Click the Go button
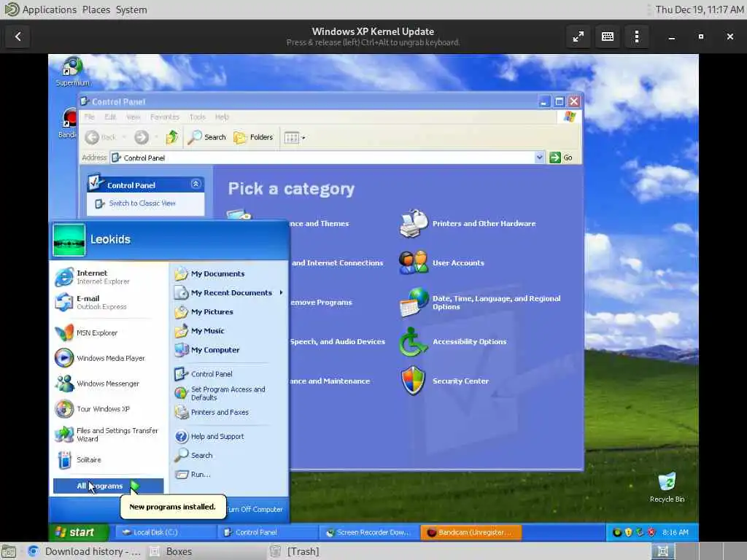The width and height of the screenshot is (747, 560). point(561,157)
